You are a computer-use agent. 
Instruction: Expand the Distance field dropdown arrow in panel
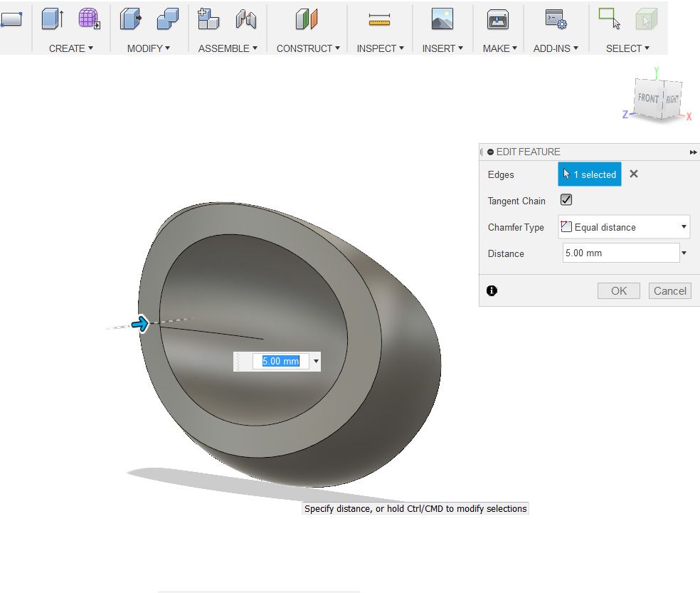684,253
